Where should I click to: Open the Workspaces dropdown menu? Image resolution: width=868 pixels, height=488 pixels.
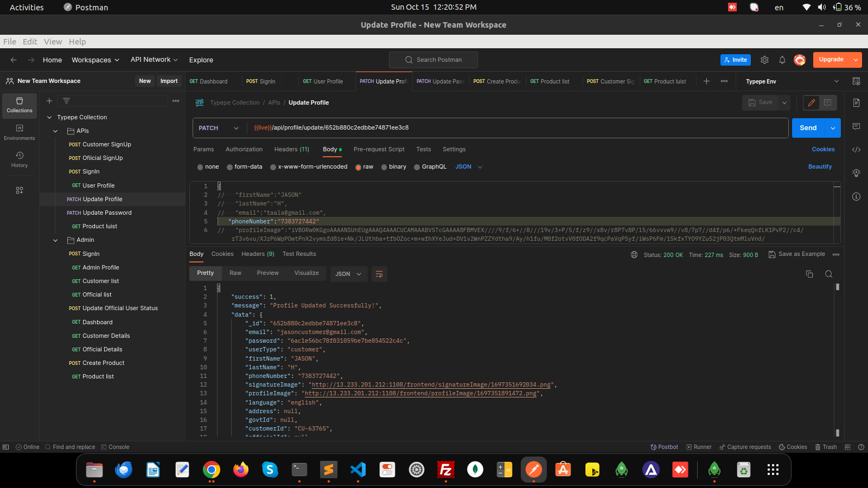click(95, 60)
